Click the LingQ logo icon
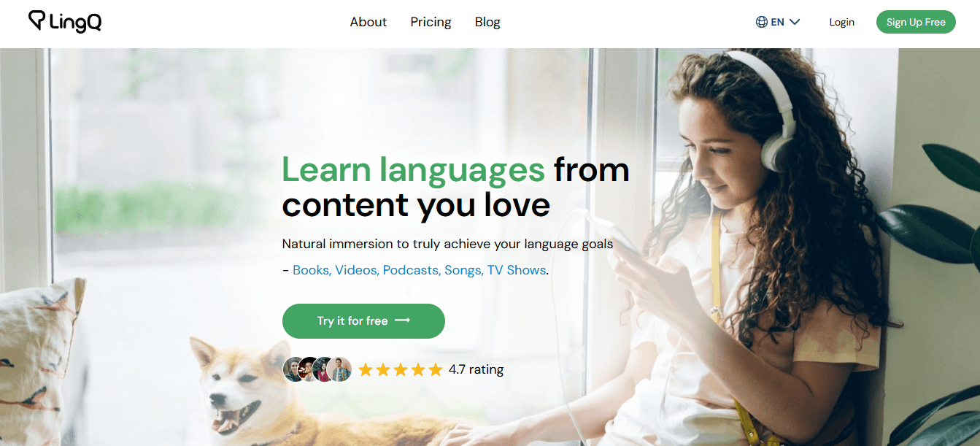The image size is (980, 446). click(x=37, y=20)
